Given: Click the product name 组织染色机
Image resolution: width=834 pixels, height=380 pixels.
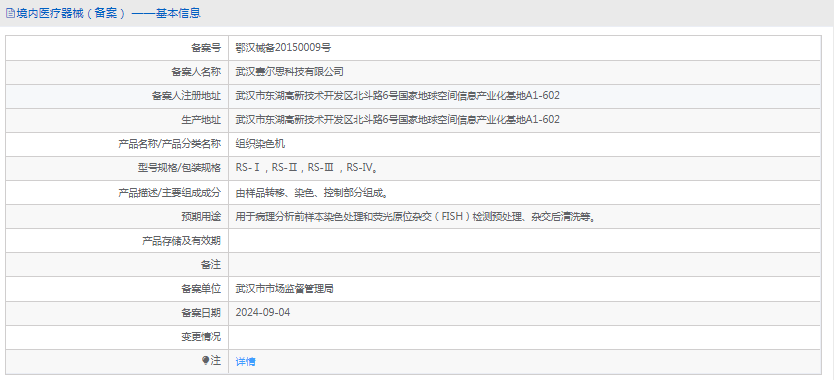Looking at the screenshot, I should (x=261, y=144).
